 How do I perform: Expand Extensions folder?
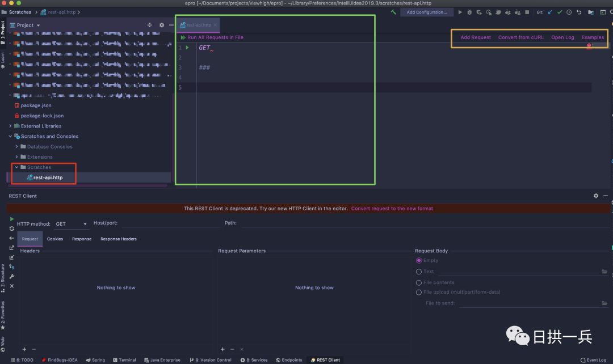[16, 157]
